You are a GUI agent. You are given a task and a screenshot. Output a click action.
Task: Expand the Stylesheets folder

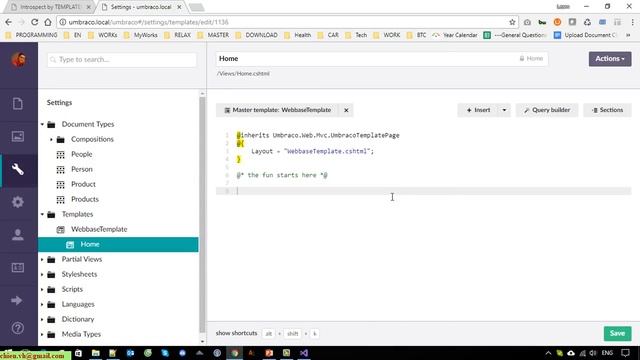tap(42, 274)
